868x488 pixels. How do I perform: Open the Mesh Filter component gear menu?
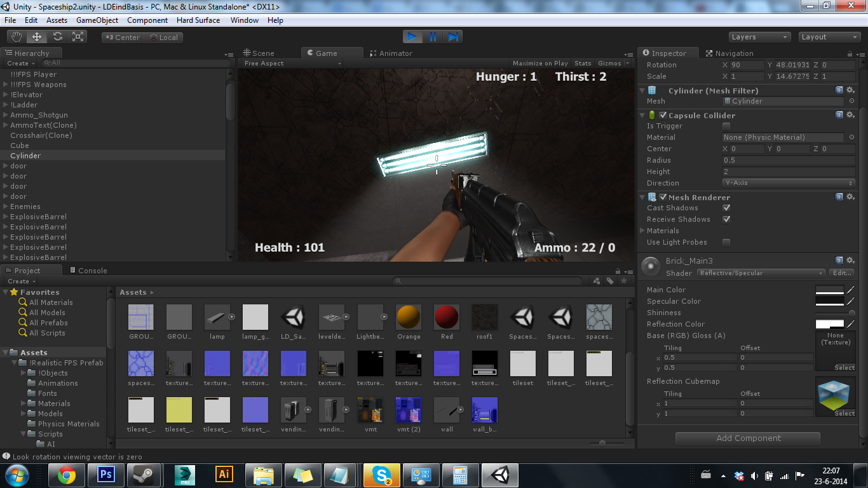point(850,91)
